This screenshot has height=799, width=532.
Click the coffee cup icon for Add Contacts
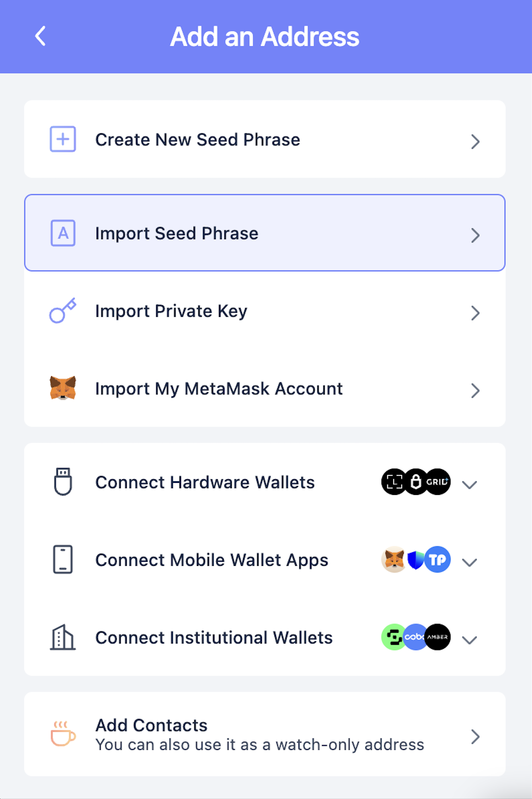[63, 734]
